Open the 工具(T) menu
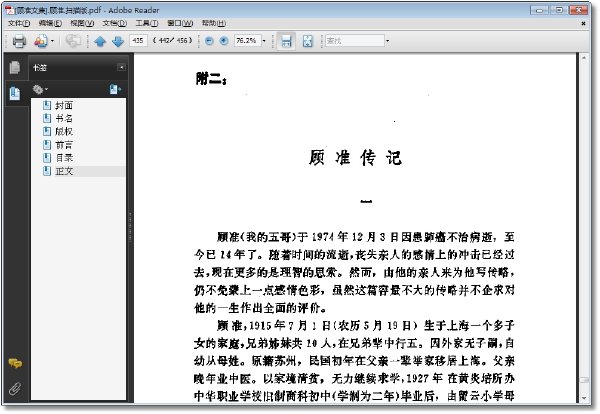 147,23
